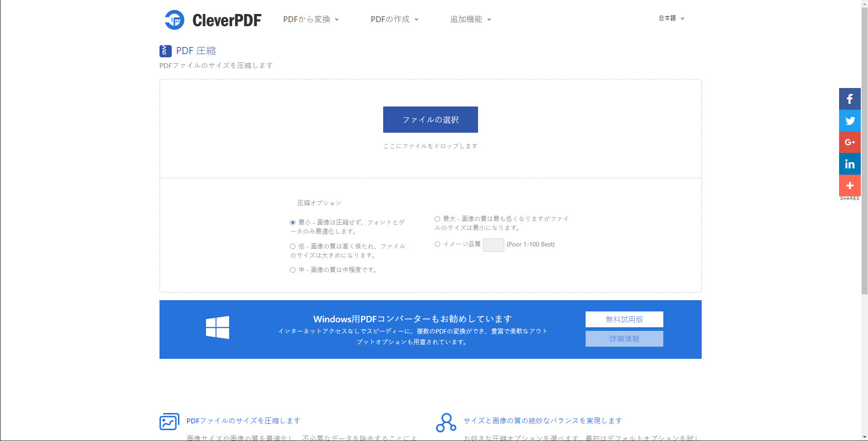Click the イメージ品質 value input field
This screenshot has height=441, width=868.
(x=493, y=245)
